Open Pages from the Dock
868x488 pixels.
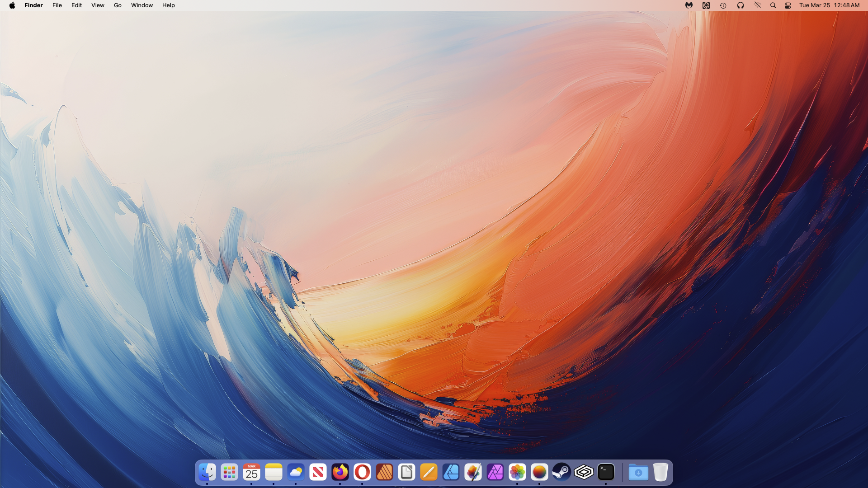pyautogui.click(x=429, y=473)
